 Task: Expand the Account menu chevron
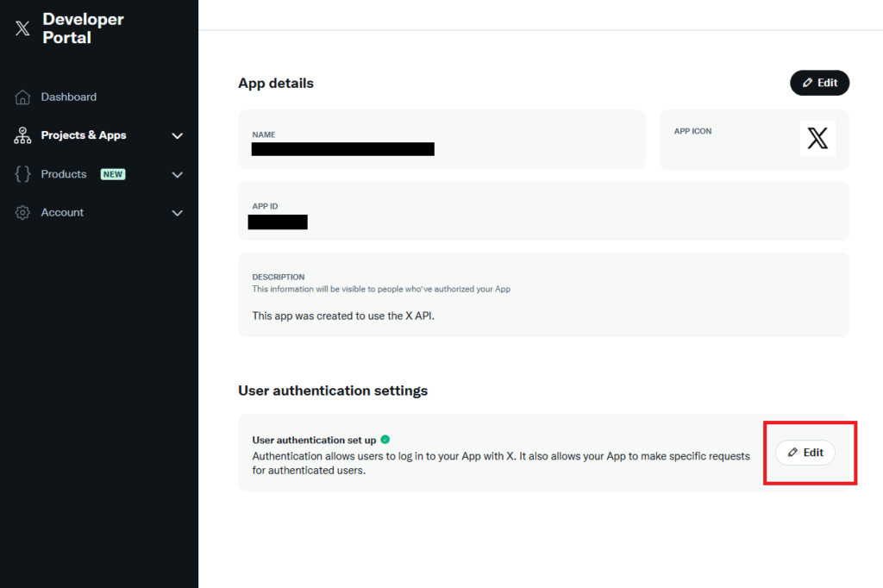coord(178,213)
